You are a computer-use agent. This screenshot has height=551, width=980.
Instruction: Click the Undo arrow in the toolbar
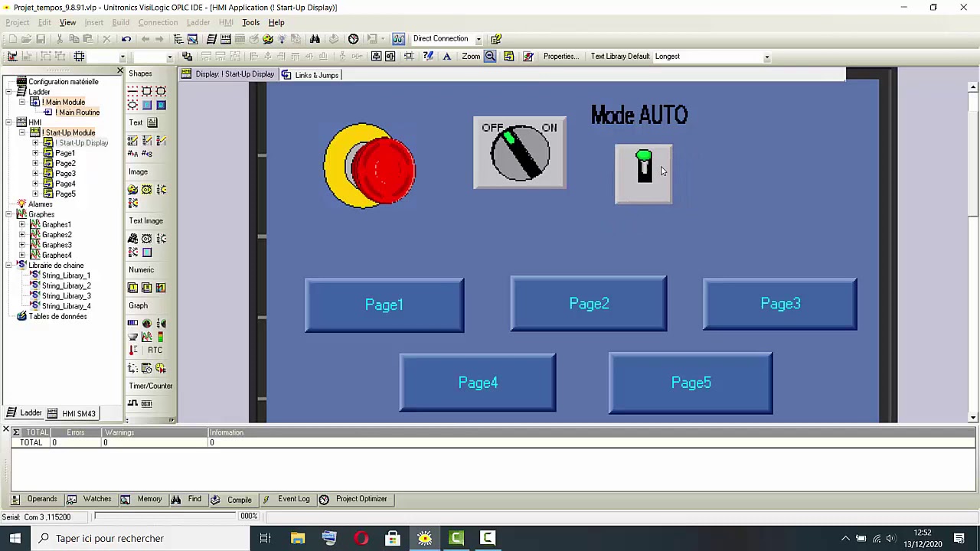click(126, 39)
